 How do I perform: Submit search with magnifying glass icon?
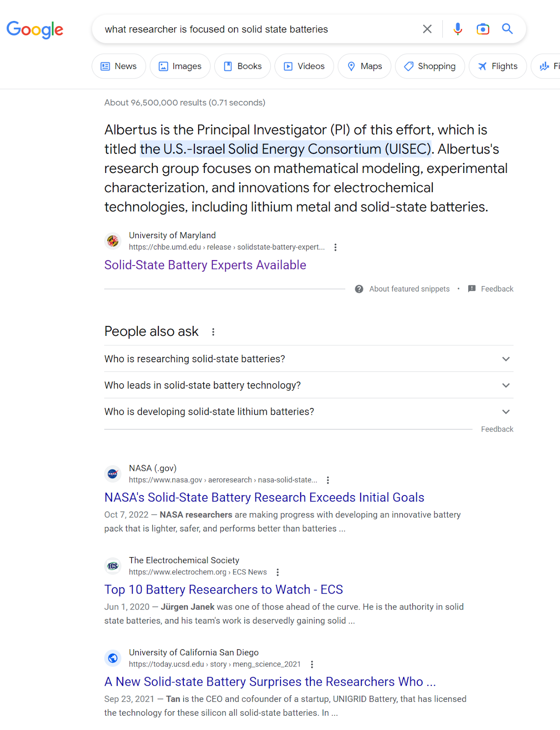tap(507, 29)
